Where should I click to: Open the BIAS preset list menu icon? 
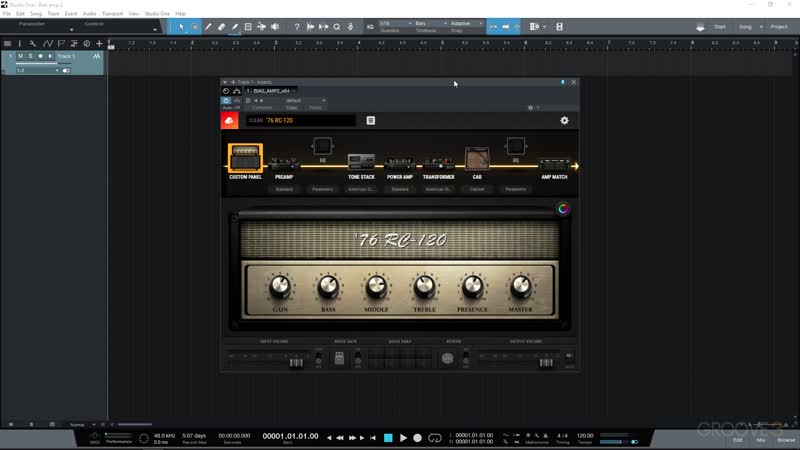[371, 120]
